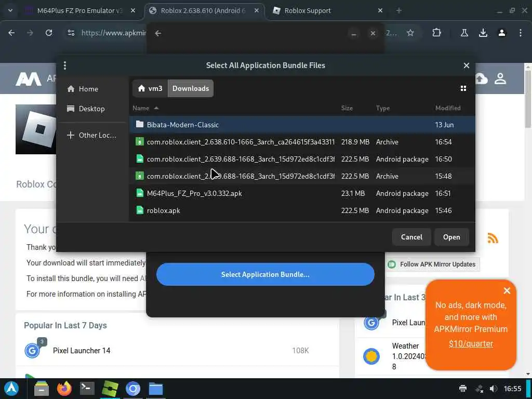Close the Select All Application Bundle Files dialog
Screen dimensions: 532x399
point(466,65)
